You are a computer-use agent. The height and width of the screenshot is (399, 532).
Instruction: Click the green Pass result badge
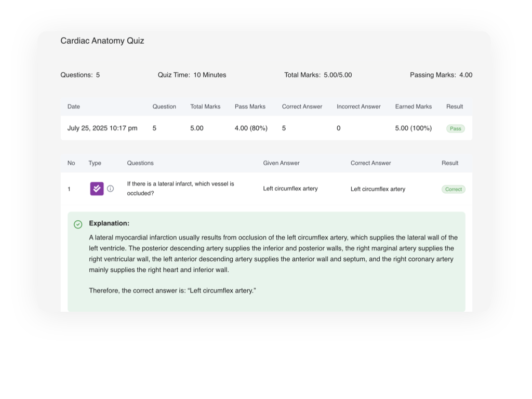point(455,128)
